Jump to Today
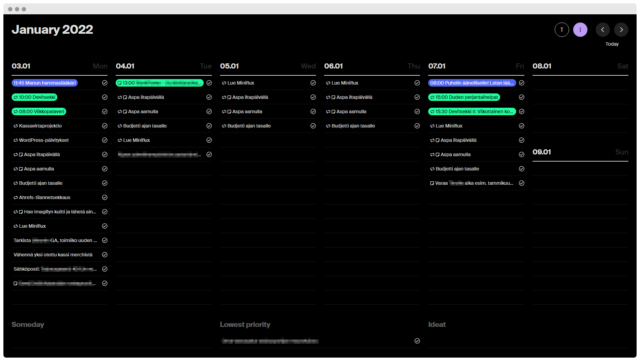The width and height of the screenshot is (640, 361). [612, 44]
